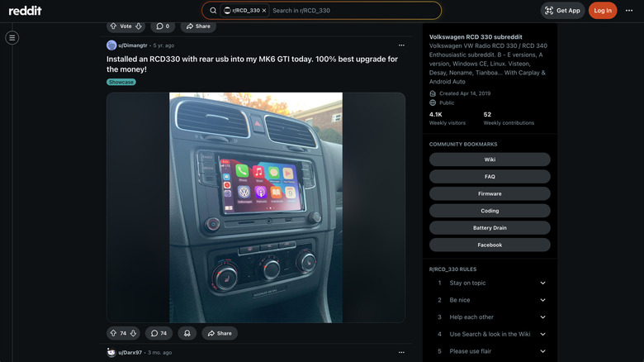The image size is (644, 362).
Task: Open the three-dot menu beside Log In
Action: click(x=630, y=11)
